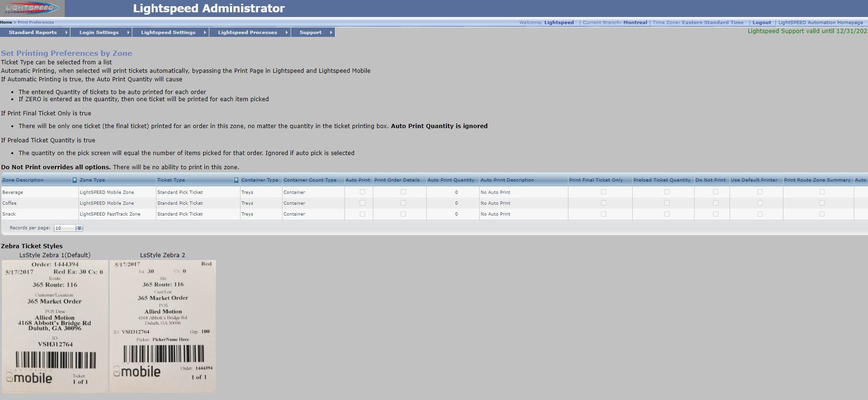This screenshot has height=400, width=868.
Task: Click the Snack zone description cell
Action: point(40,214)
